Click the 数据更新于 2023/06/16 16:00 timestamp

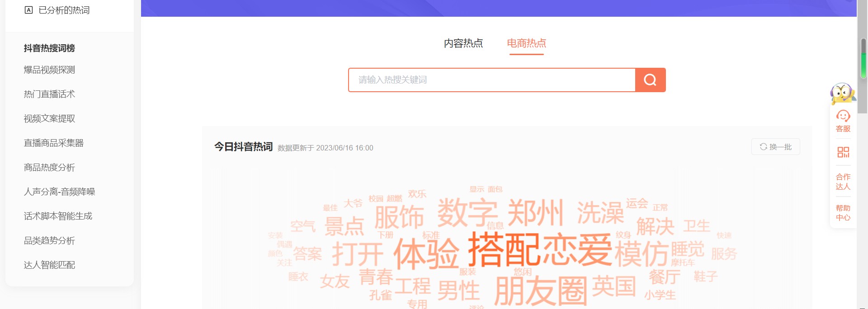tap(325, 148)
